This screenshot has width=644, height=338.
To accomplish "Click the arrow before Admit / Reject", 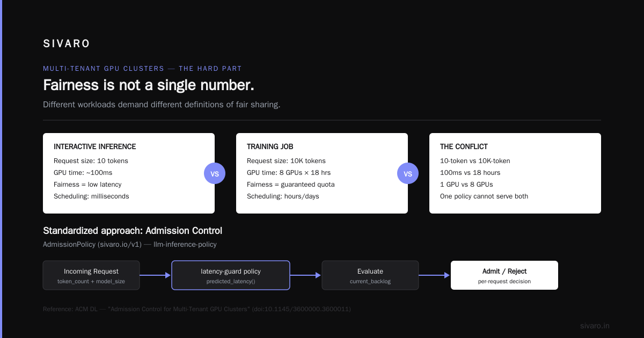I will tap(435, 275).
